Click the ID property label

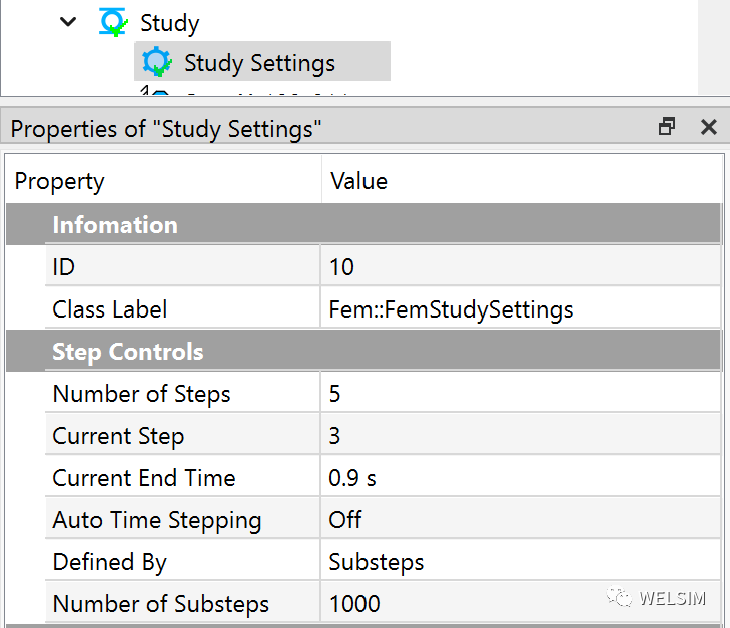tap(63, 267)
